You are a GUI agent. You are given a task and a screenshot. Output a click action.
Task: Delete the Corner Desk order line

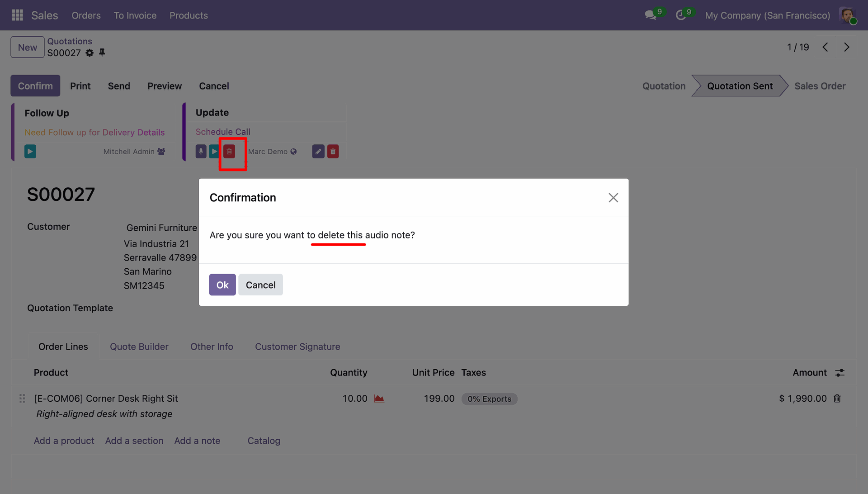click(837, 399)
